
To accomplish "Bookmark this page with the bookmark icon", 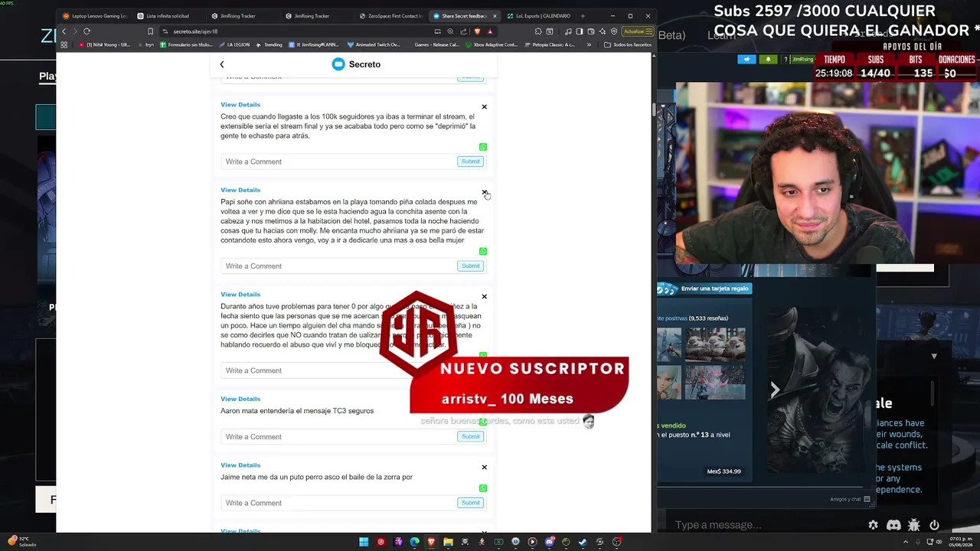I will click(150, 31).
